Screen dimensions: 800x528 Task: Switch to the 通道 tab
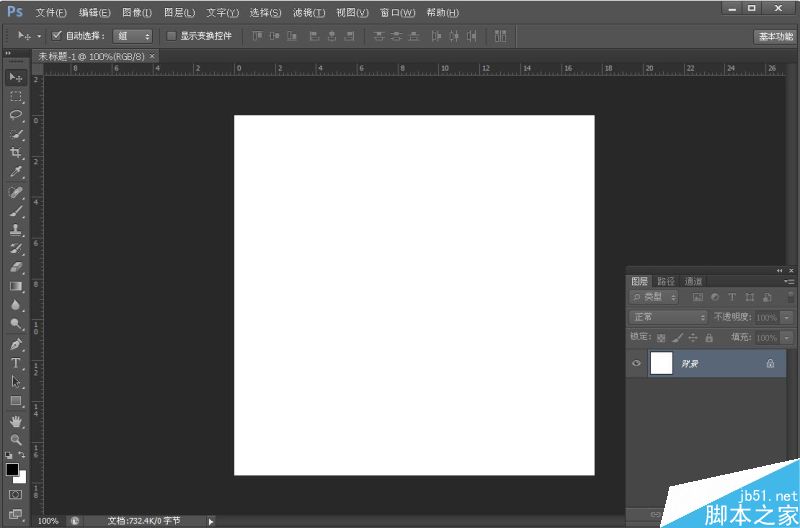pos(694,281)
